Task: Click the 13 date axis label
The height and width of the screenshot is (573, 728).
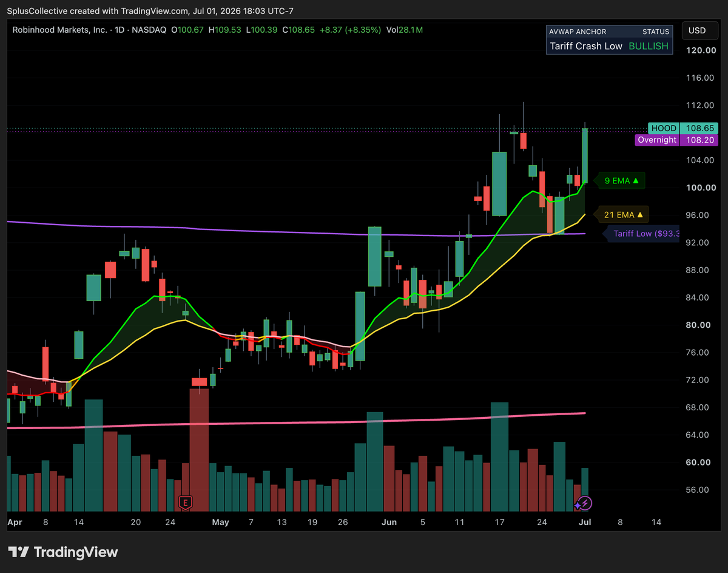Action: (282, 522)
